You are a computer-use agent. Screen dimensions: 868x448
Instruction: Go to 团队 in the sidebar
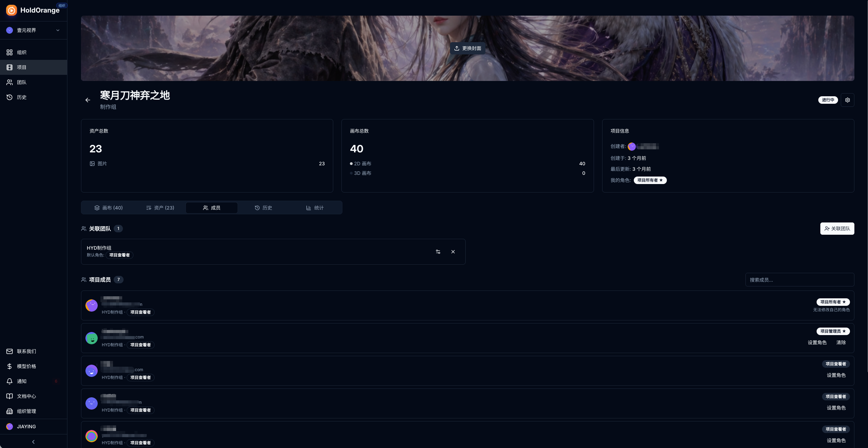pos(33,82)
